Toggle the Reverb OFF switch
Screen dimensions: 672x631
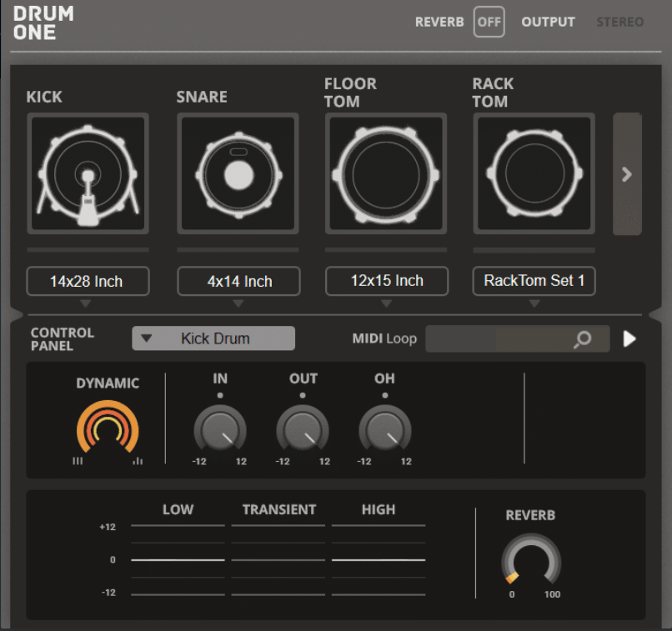[x=489, y=22]
